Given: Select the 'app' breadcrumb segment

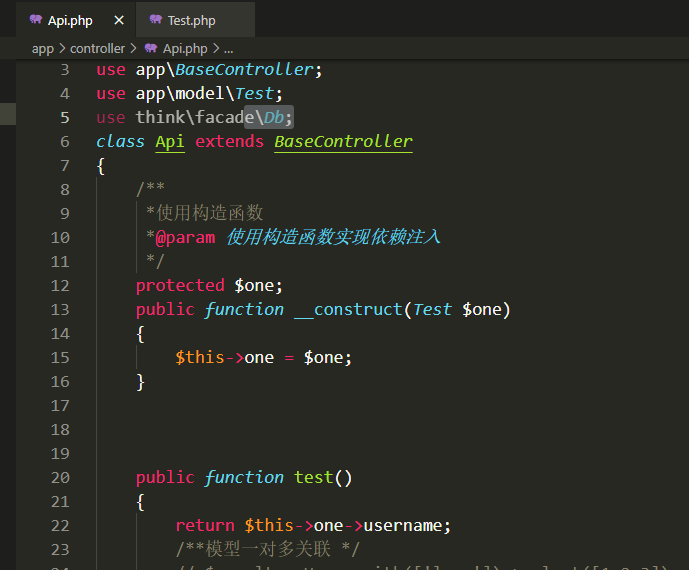Looking at the screenshot, I should tap(43, 49).
